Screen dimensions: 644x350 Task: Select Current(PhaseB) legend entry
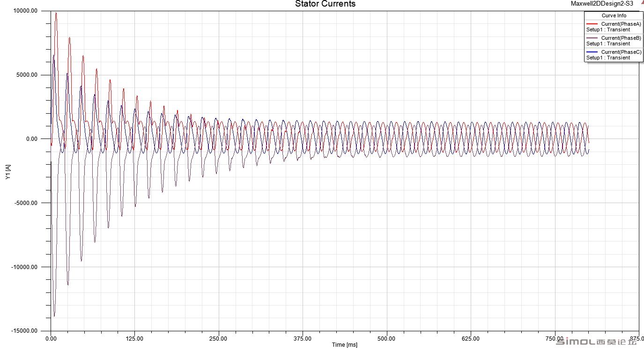[621, 38]
